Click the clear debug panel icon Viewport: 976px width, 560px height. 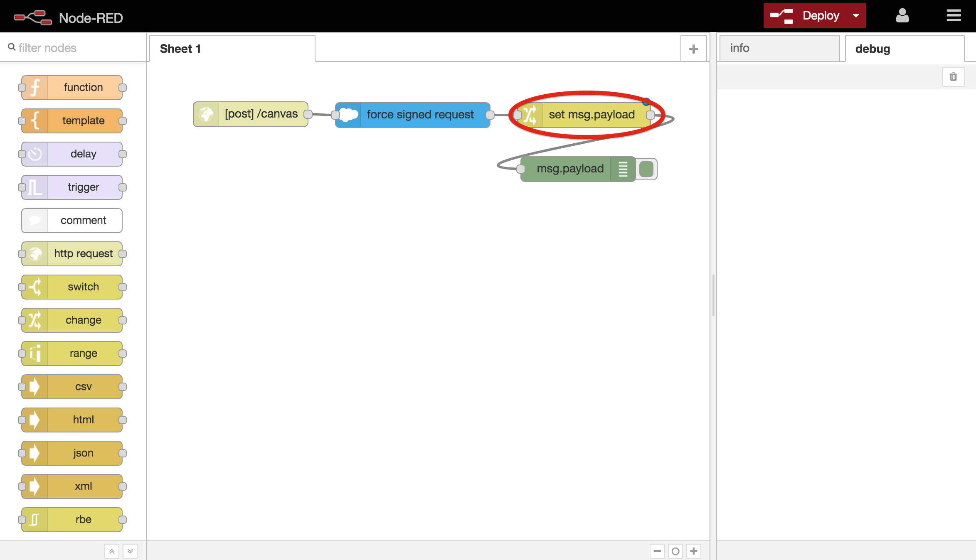pyautogui.click(x=953, y=76)
